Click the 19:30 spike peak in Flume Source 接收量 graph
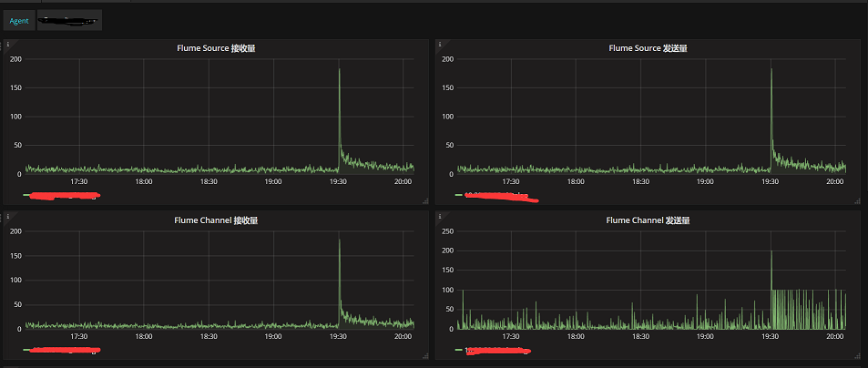The width and height of the screenshot is (868, 368). 339,69
